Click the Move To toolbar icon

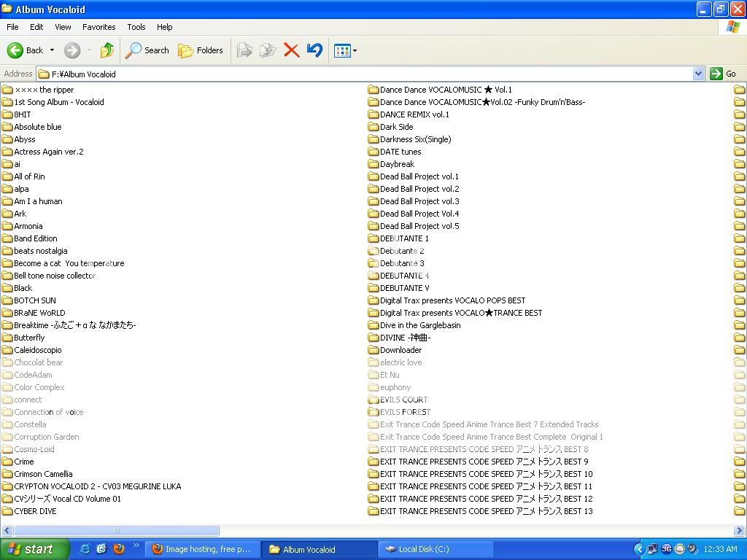tap(244, 50)
